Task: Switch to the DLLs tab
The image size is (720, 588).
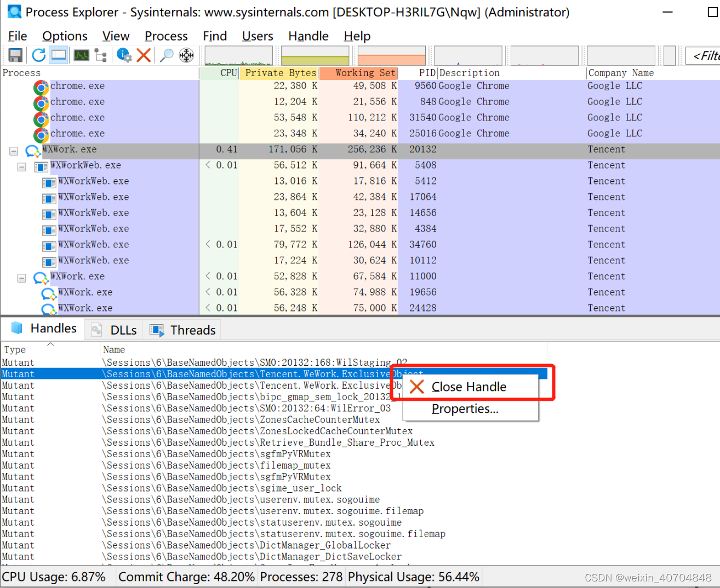Action: (115, 330)
